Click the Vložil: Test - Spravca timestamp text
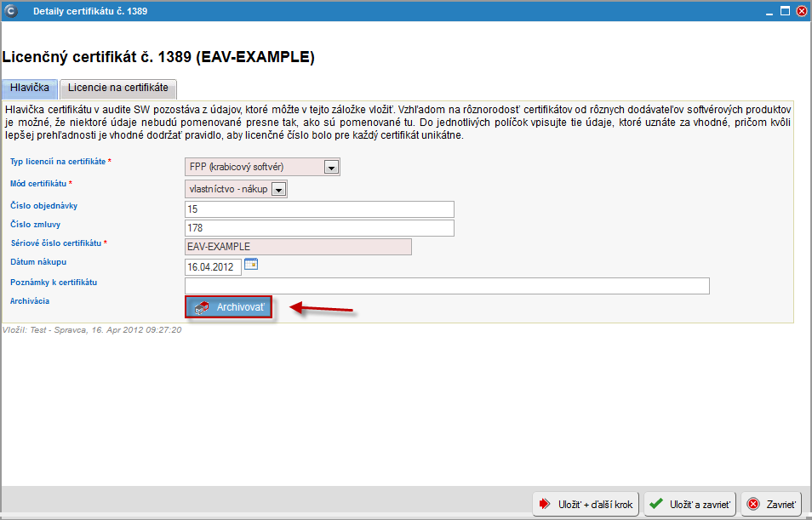 pos(92,330)
